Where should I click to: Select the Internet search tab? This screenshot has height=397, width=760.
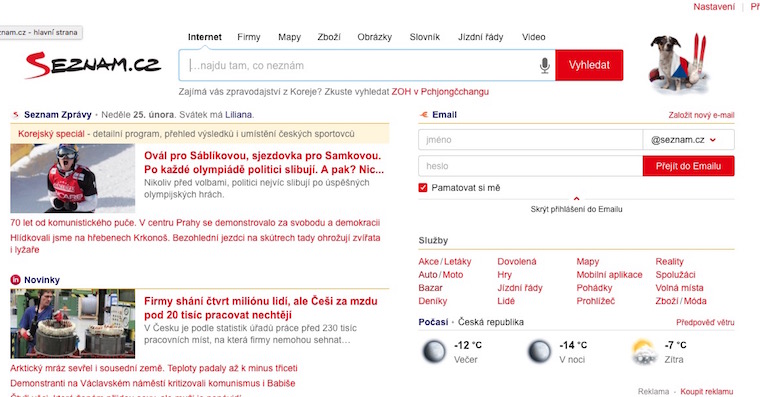pyautogui.click(x=205, y=37)
